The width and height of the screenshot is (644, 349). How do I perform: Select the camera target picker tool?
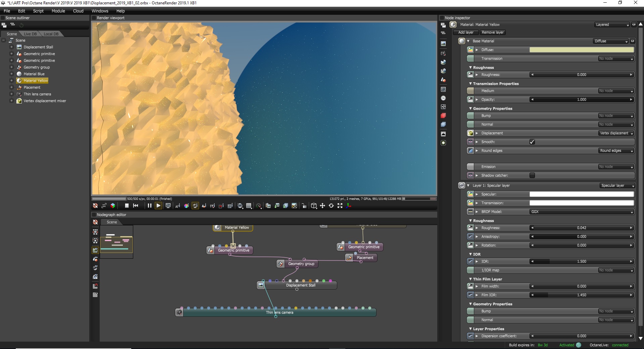(x=212, y=206)
